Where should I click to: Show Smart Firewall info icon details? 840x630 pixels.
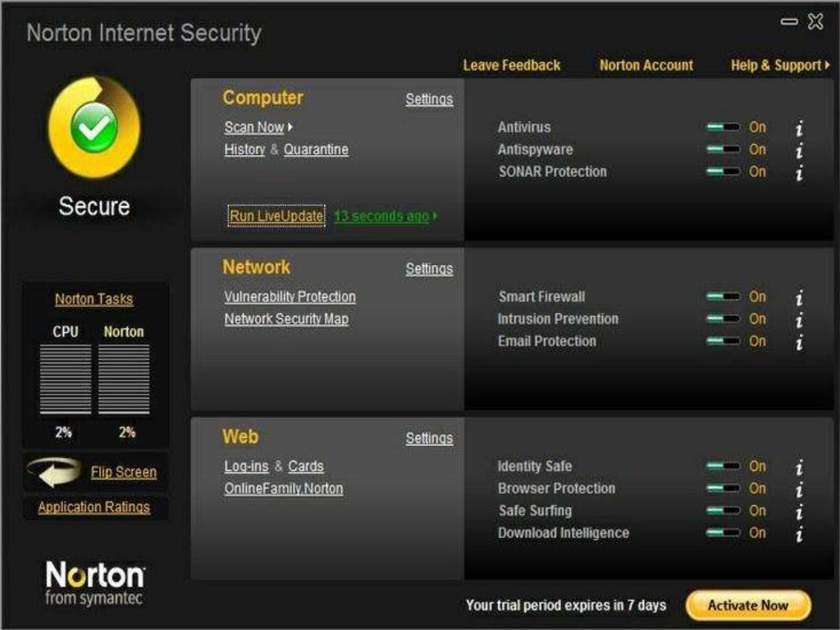click(800, 298)
